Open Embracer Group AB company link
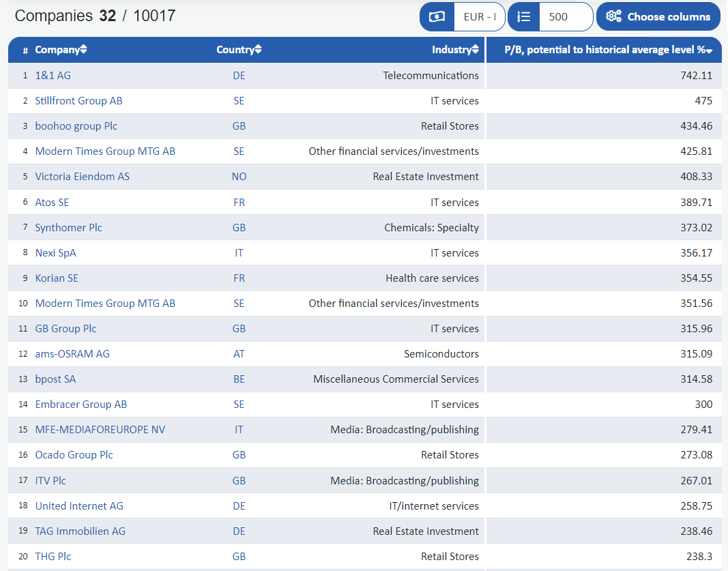Image resolution: width=728 pixels, height=571 pixels. click(x=81, y=405)
